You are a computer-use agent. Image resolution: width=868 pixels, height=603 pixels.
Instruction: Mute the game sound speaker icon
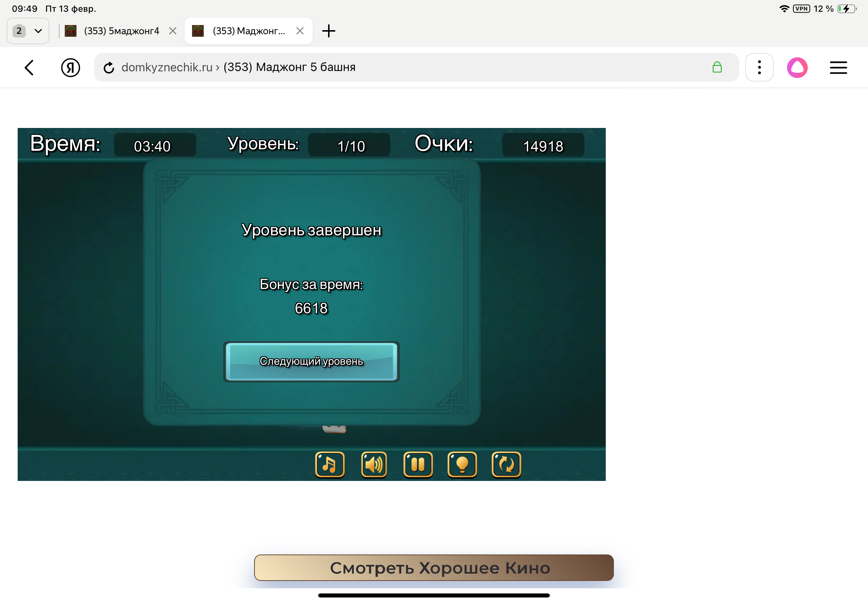tap(374, 464)
